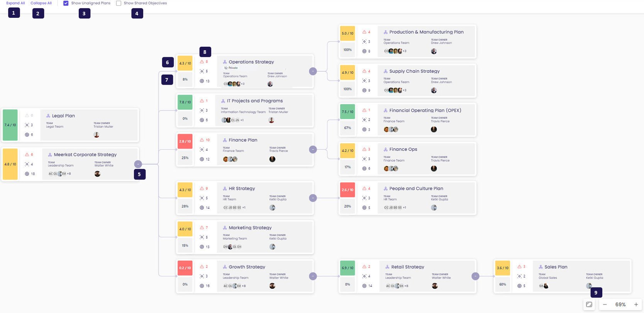Screen dimensions: 644x313
Task: Collapse the Finance Plan sub-plans
Action: [x=313, y=150]
